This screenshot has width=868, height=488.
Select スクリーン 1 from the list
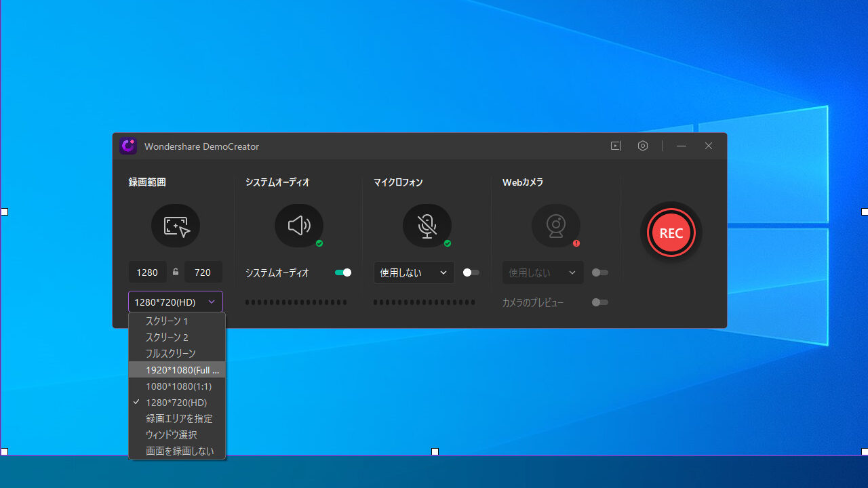coord(177,321)
